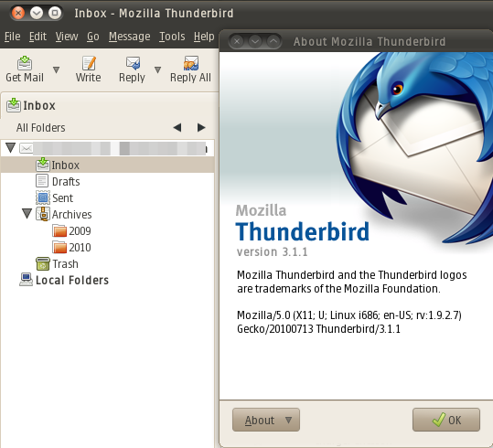This screenshot has width=493, height=448.
Task: Compose a message with the Write icon
Action: [x=89, y=62]
